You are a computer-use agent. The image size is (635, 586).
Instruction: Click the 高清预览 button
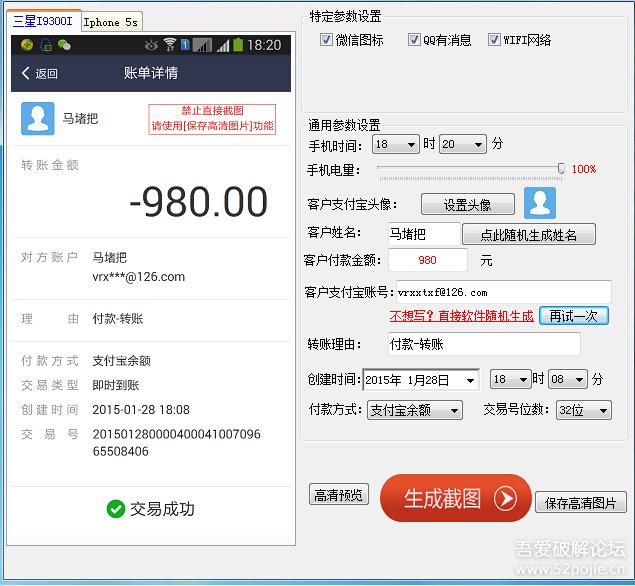[339, 494]
